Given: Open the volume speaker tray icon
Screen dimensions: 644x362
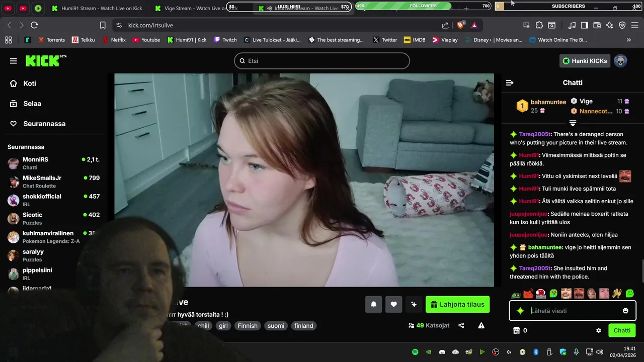Looking at the screenshot, I should click(599, 352).
